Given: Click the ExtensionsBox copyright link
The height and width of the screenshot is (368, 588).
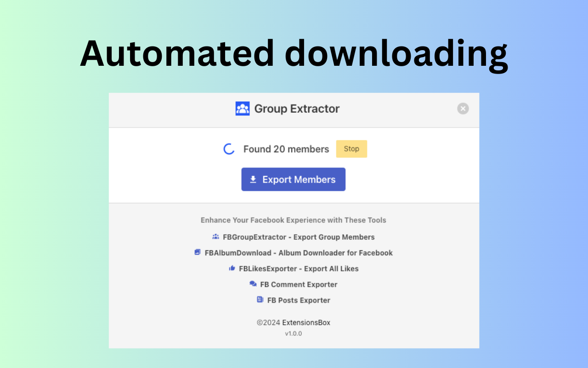Looking at the screenshot, I should point(306,322).
